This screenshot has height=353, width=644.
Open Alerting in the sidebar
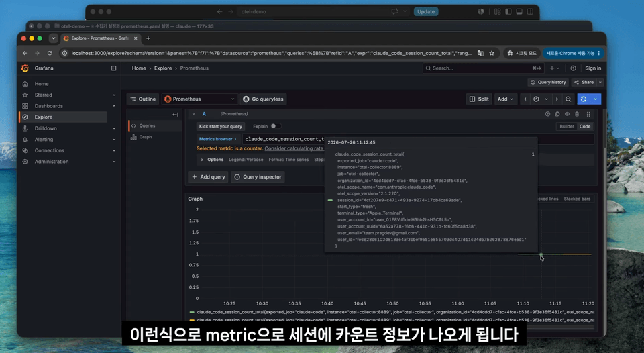[x=44, y=140]
